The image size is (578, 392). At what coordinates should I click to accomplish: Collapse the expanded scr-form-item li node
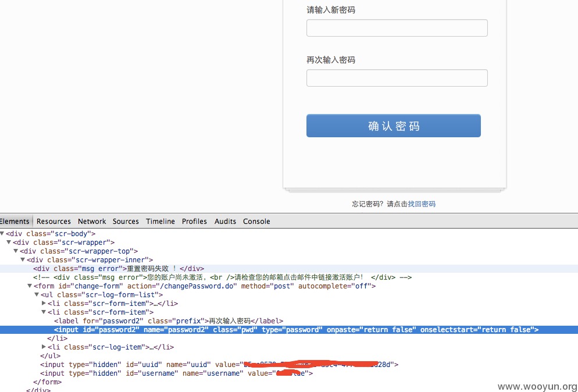pos(44,312)
